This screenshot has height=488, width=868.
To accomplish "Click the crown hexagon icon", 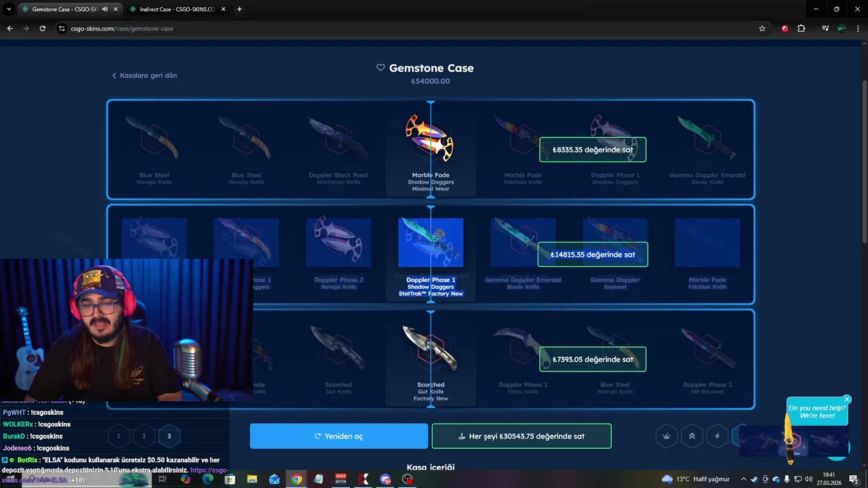I will point(667,436).
